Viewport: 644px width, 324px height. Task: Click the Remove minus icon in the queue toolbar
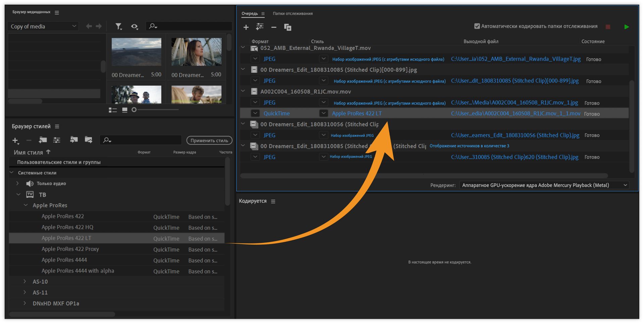coord(274,27)
